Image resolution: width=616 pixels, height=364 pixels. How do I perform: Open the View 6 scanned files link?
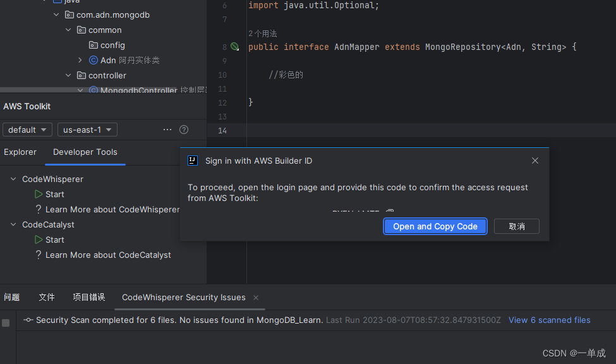click(549, 320)
